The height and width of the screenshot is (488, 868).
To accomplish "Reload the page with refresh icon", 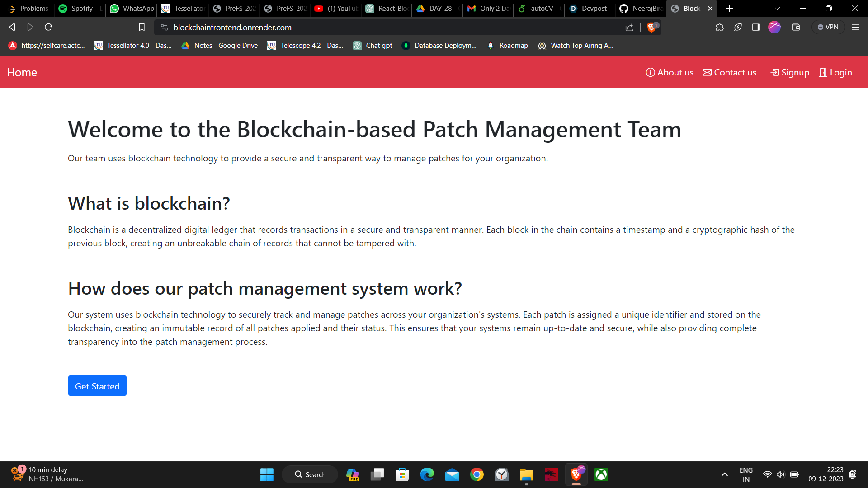I will tap(48, 28).
